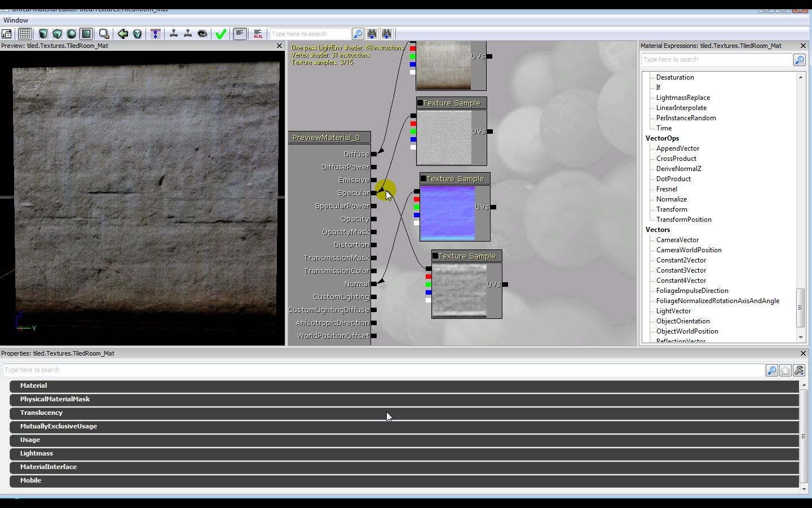The image size is (812, 508).
Task: Select the LinearInterpolate expression
Action: (x=681, y=108)
